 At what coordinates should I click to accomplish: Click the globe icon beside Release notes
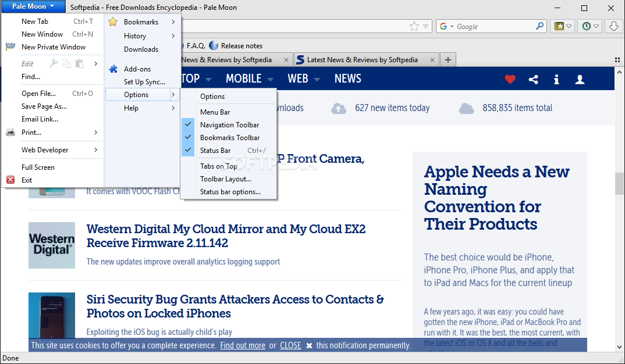tap(214, 45)
